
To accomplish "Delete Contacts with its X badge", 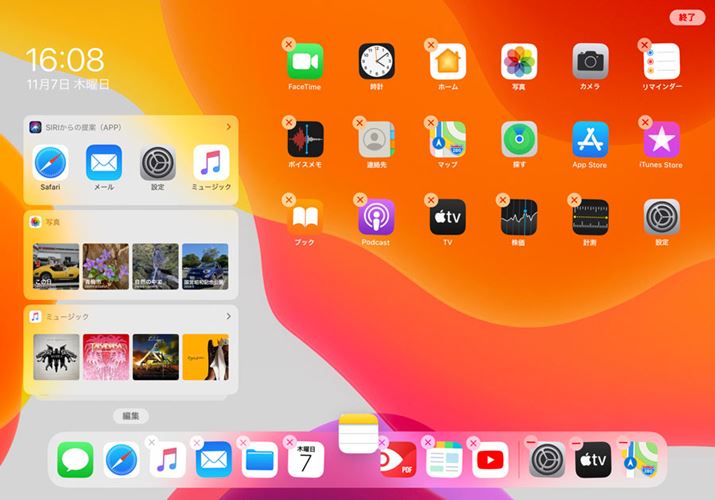I will (359, 122).
